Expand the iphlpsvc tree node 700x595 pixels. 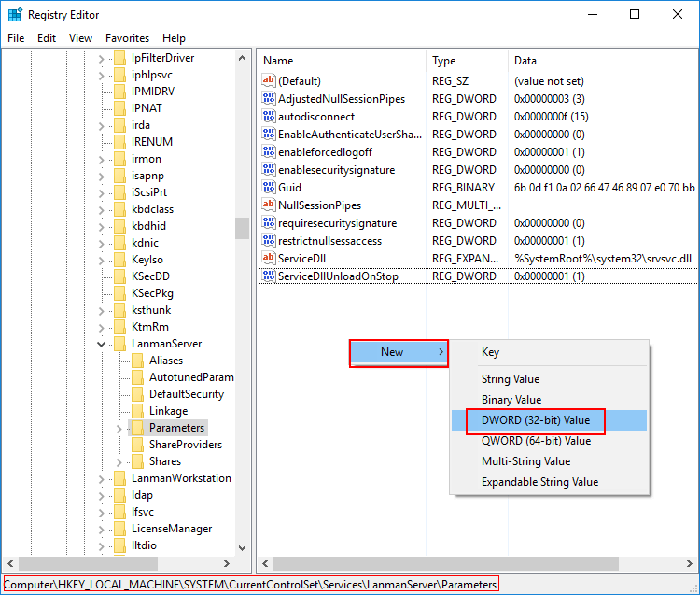point(102,76)
